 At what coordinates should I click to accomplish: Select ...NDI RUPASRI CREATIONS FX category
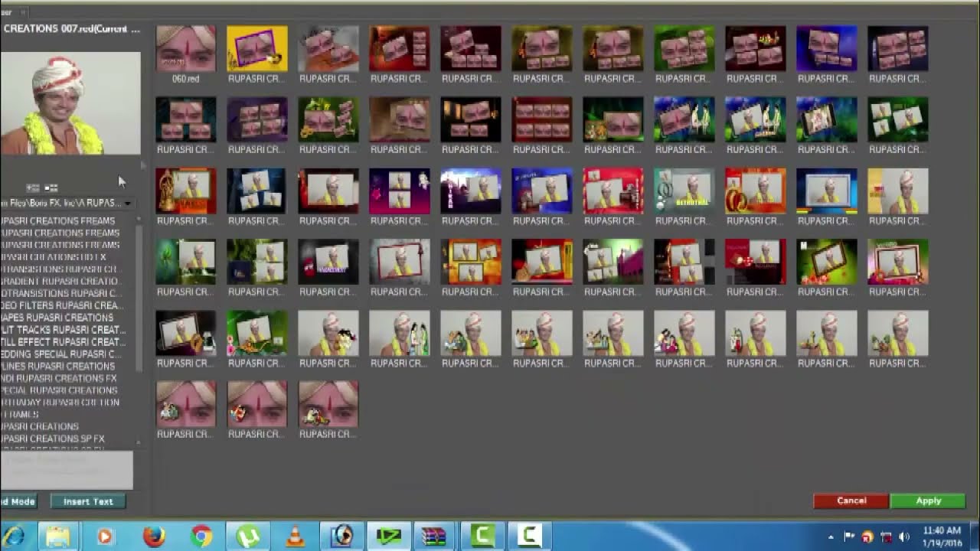click(x=58, y=378)
